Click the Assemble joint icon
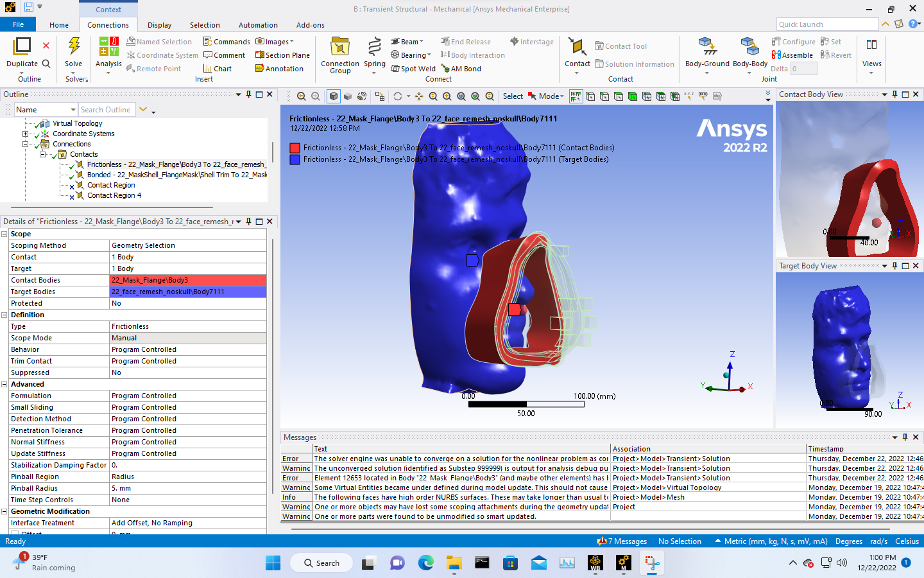924x578 pixels. (776, 55)
